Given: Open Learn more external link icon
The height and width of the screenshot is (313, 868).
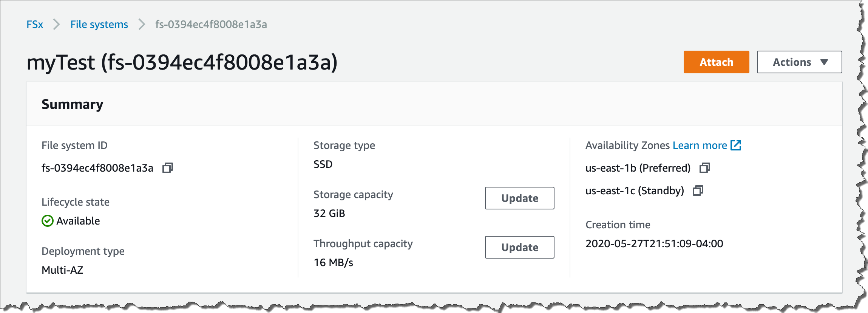Looking at the screenshot, I should (736, 145).
